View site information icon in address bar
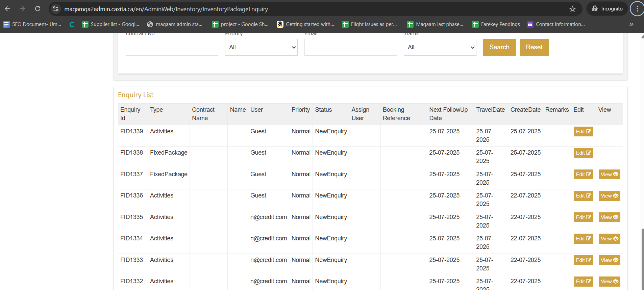 coord(56,9)
